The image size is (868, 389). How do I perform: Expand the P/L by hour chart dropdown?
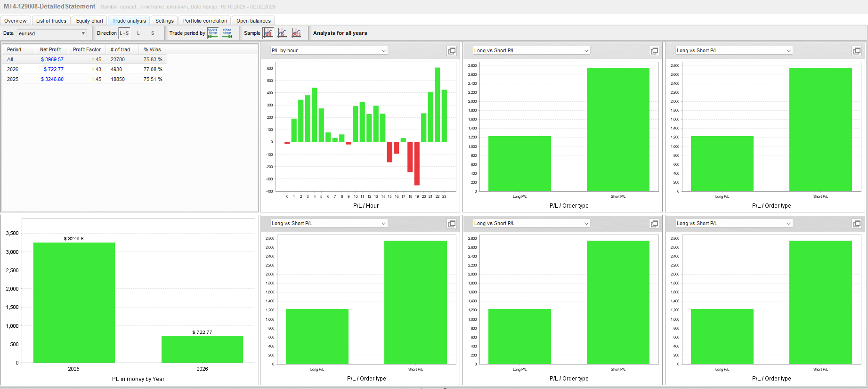coord(329,50)
